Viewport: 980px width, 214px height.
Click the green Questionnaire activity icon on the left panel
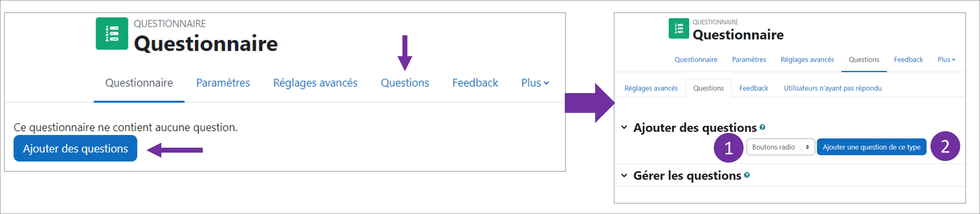[x=111, y=34]
